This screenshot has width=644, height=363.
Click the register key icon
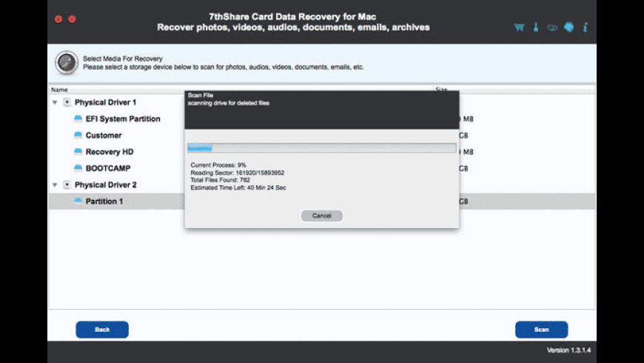[x=536, y=27]
